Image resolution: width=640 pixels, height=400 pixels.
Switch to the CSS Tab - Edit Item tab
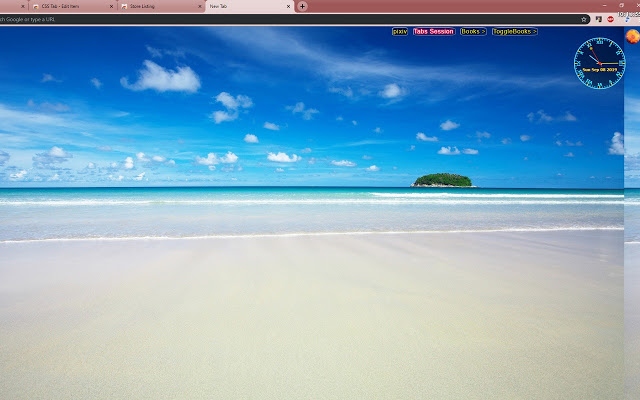click(65, 6)
